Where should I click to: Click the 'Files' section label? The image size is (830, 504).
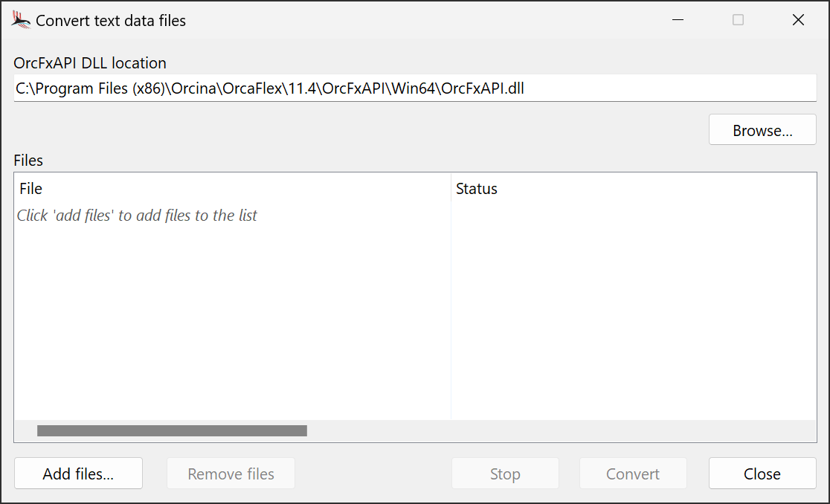point(28,161)
